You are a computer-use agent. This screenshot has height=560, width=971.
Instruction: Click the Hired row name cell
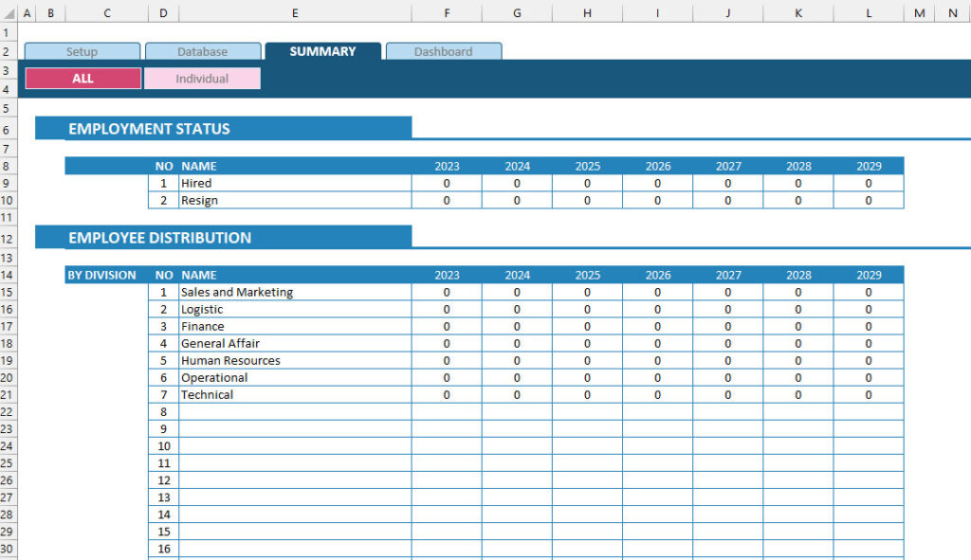click(x=296, y=183)
